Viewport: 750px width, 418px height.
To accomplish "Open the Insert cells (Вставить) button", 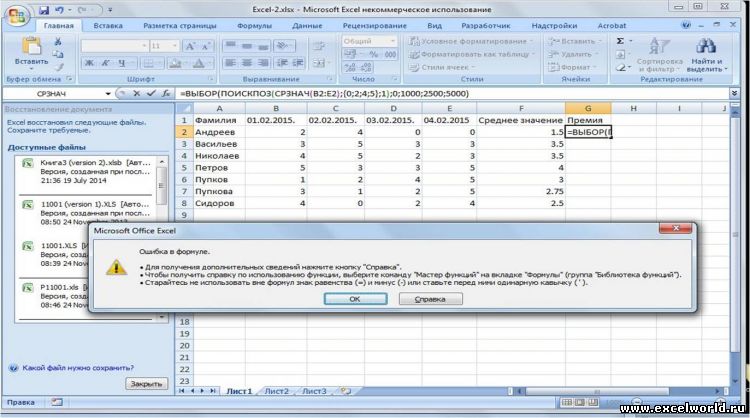I will coord(574,42).
